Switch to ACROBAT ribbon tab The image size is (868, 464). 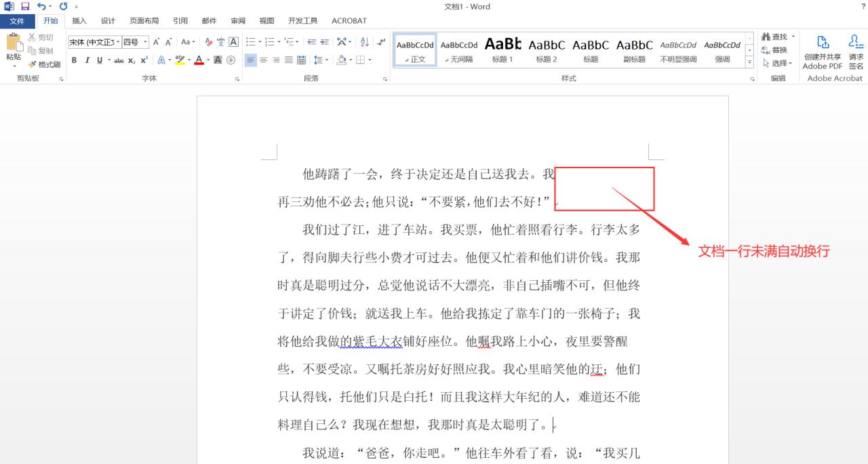tap(349, 21)
